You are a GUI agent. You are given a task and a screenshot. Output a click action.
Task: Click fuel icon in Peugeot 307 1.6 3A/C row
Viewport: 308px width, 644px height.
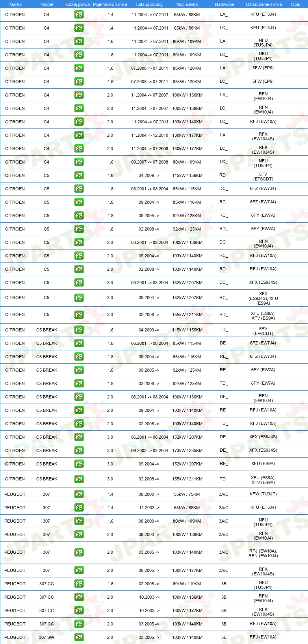coord(79,521)
